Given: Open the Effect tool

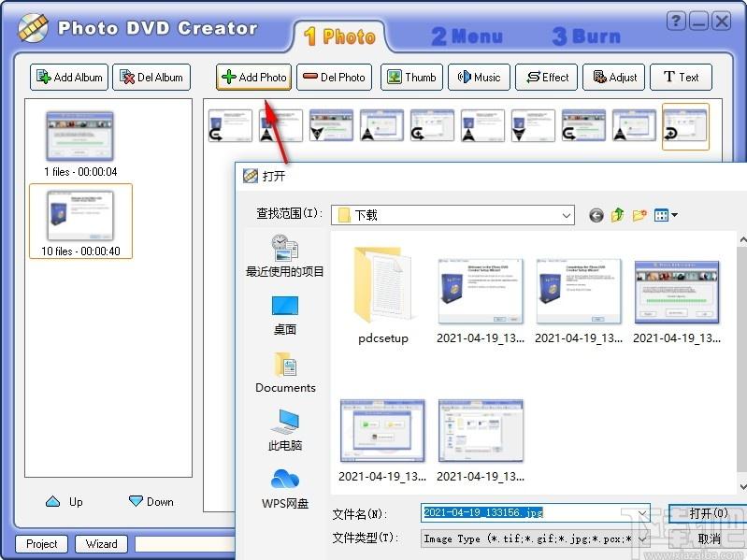Looking at the screenshot, I should click(546, 78).
